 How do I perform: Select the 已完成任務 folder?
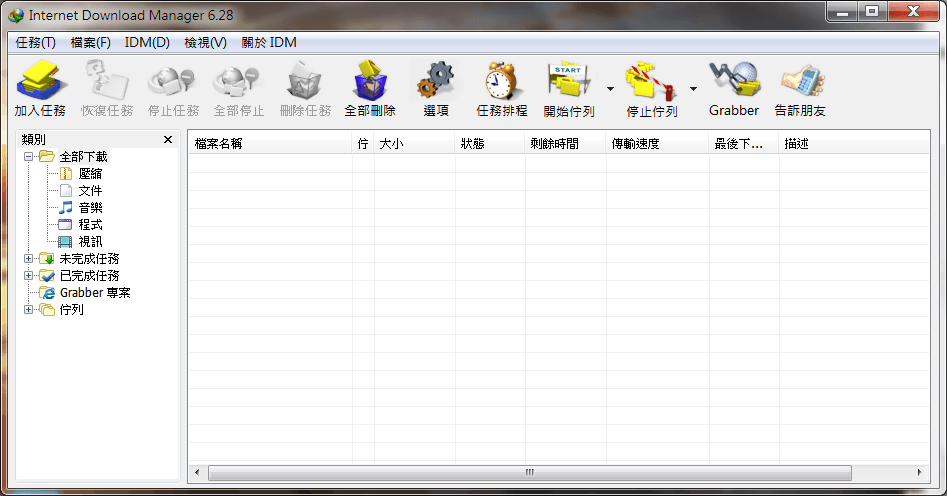pos(89,275)
